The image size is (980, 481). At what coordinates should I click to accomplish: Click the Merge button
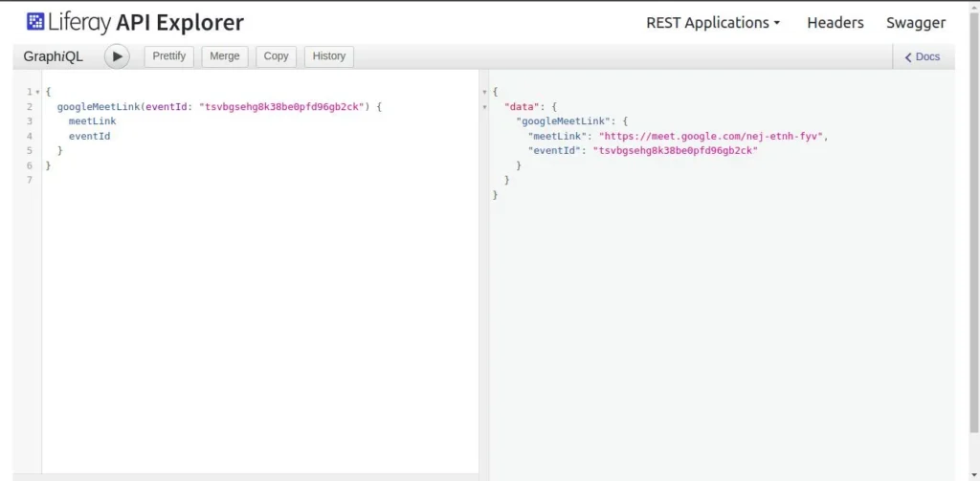(x=225, y=56)
